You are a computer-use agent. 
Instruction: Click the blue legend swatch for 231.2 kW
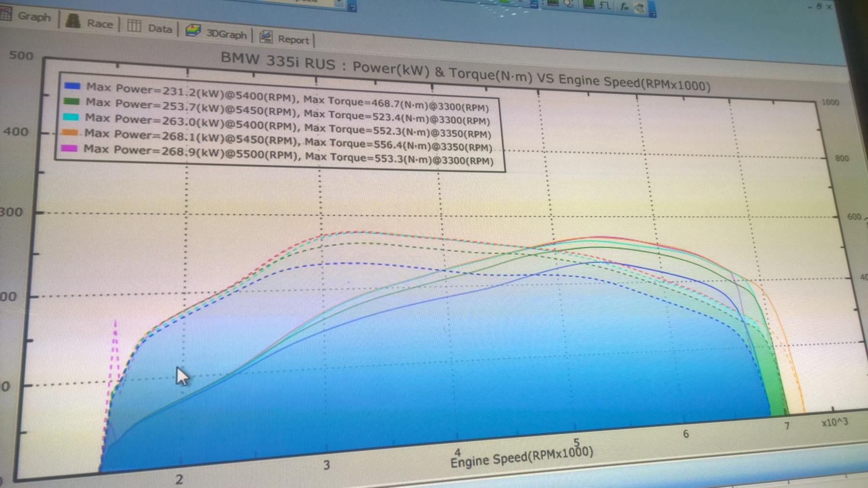pos(72,86)
